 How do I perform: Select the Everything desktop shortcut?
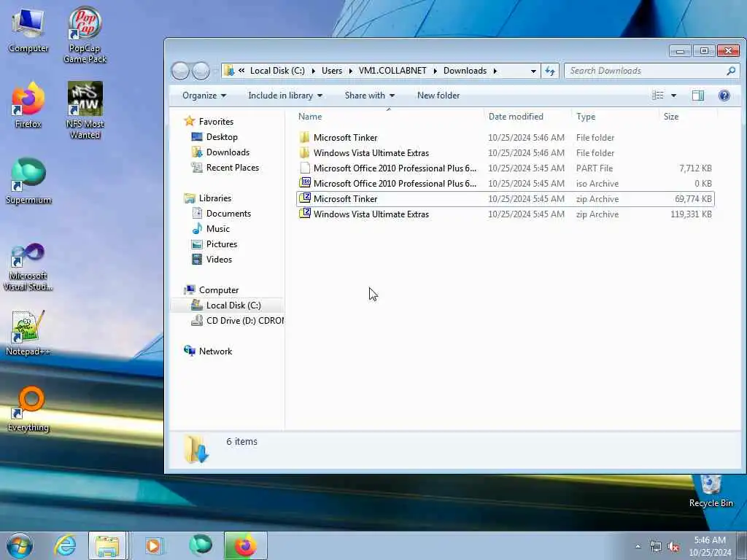coord(28,408)
